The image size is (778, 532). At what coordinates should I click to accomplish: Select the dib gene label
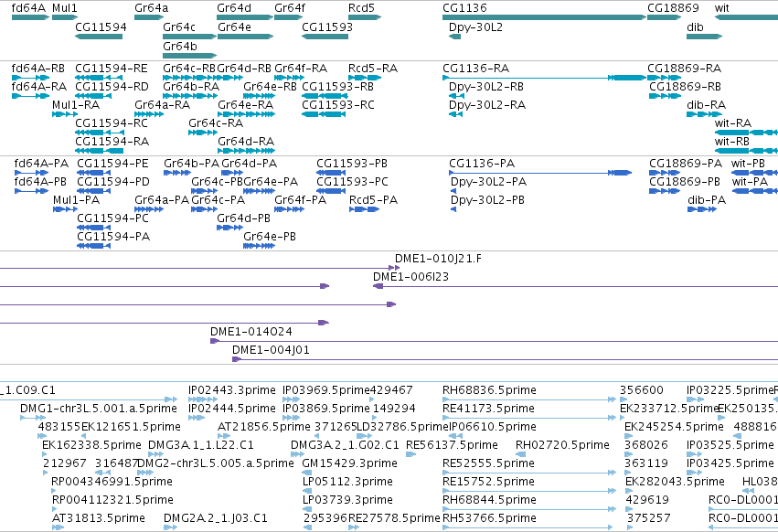pos(695,27)
